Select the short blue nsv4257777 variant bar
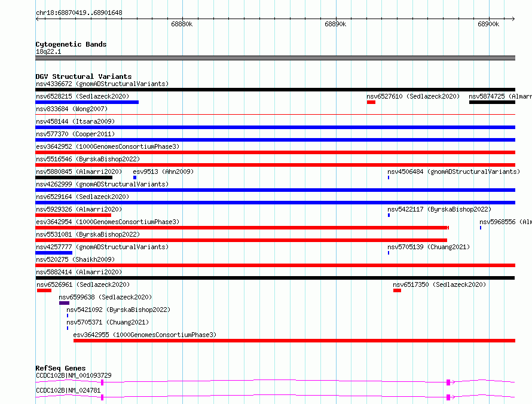This screenshot has height=404, width=532. tap(54, 253)
